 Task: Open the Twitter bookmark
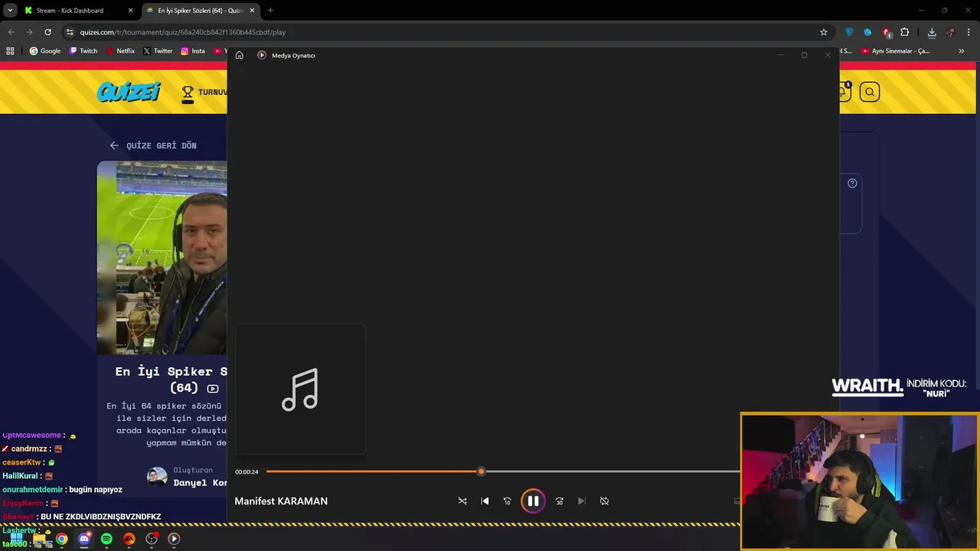tap(158, 51)
